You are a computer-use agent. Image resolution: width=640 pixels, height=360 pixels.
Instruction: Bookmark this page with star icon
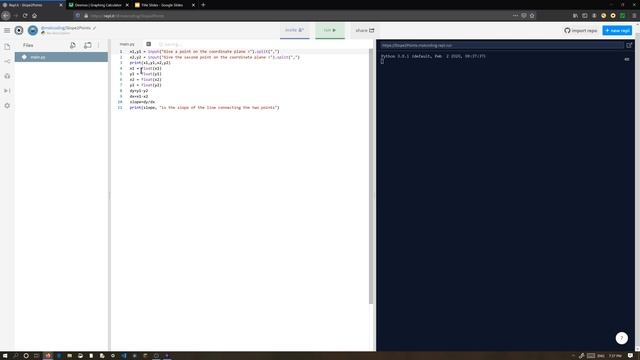click(532, 16)
